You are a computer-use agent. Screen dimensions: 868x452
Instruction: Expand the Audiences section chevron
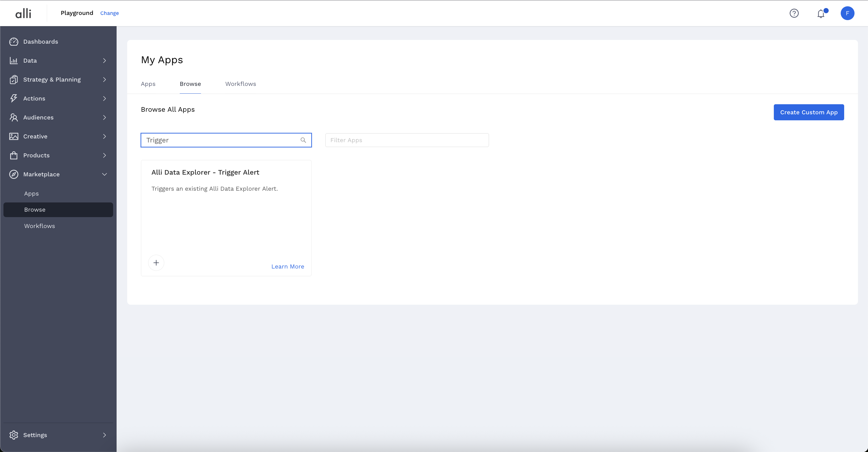click(105, 117)
